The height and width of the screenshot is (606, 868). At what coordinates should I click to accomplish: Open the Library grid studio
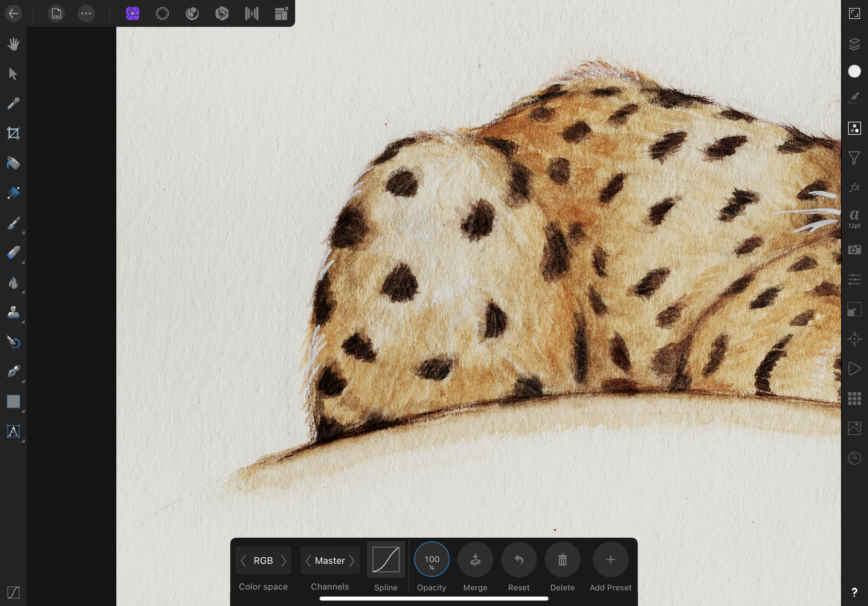coord(855,399)
